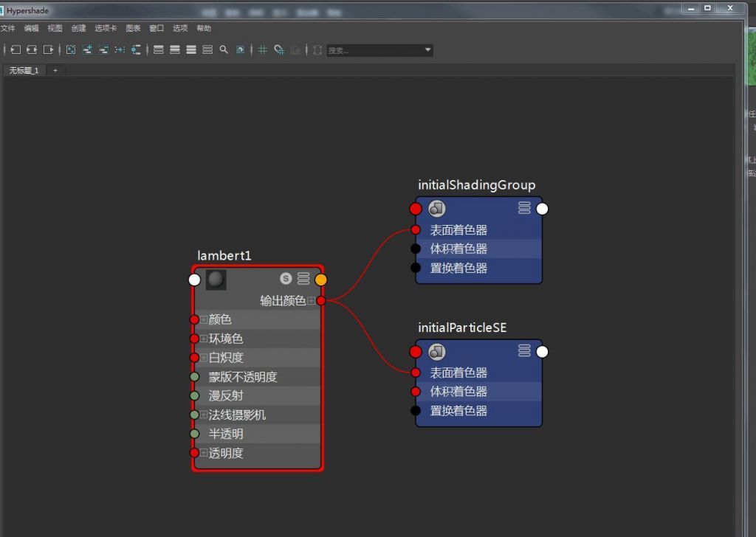Click 表面着色器 port on initialShadingGroup
Image resolution: width=756 pixels, height=537 pixels.
pyautogui.click(x=416, y=229)
